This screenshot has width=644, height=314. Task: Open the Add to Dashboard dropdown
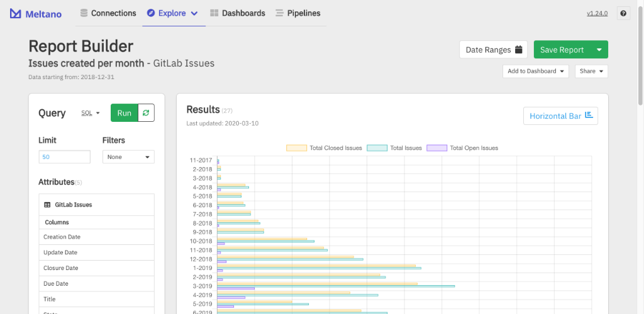click(x=536, y=72)
